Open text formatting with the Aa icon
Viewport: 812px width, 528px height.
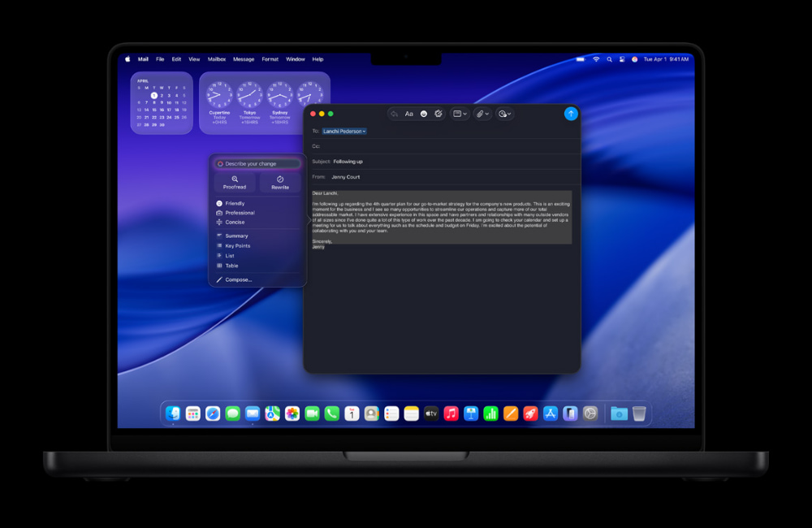pos(408,114)
